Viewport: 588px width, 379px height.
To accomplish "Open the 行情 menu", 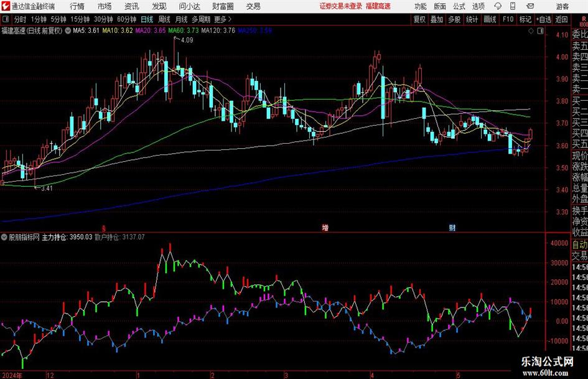I will click(77, 6).
